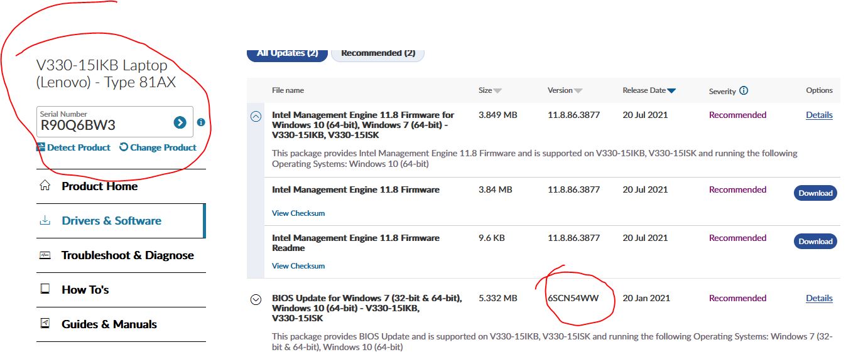View Checksum for the 3.84 MB firmware

pos(298,213)
